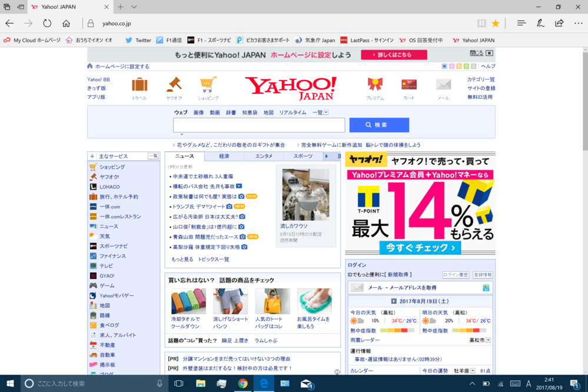Select the 動画 search category
This screenshot has width=588, height=392.
pyautogui.click(x=214, y=112)
